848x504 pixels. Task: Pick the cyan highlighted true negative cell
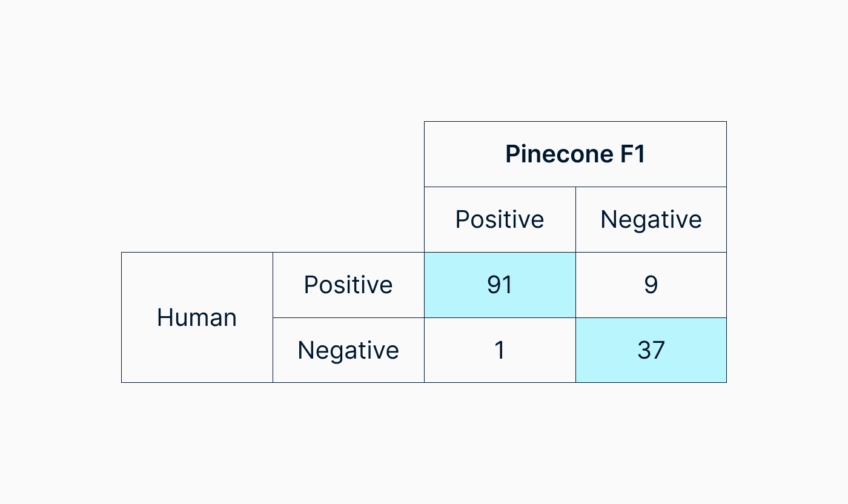pos(651,350)
